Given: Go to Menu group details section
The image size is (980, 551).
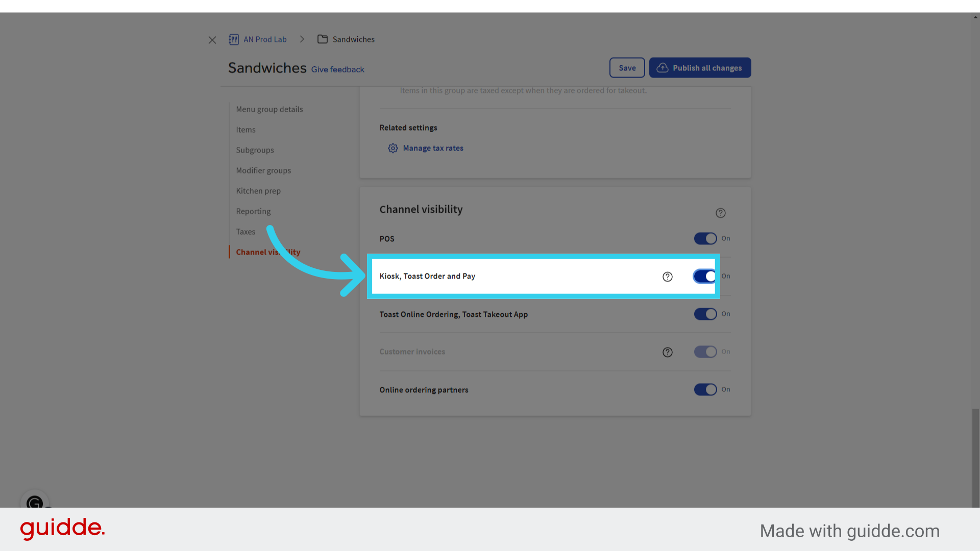Looking at the screenshot, I should tap(269, 109).
